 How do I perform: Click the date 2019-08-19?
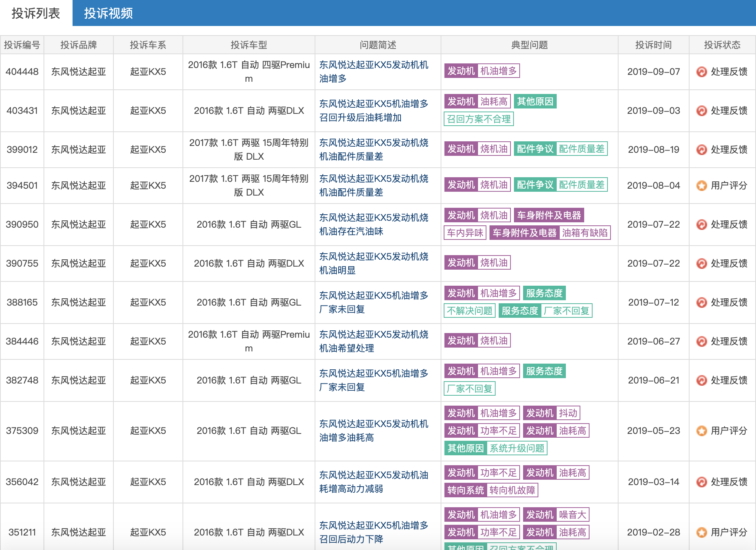point(654,150)
